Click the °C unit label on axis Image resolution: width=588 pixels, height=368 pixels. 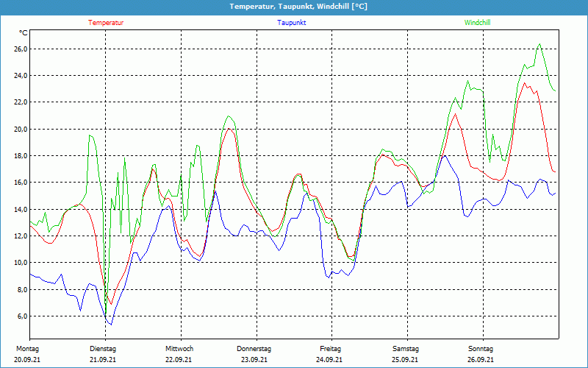pyautogui.click(x=24, y=33)
